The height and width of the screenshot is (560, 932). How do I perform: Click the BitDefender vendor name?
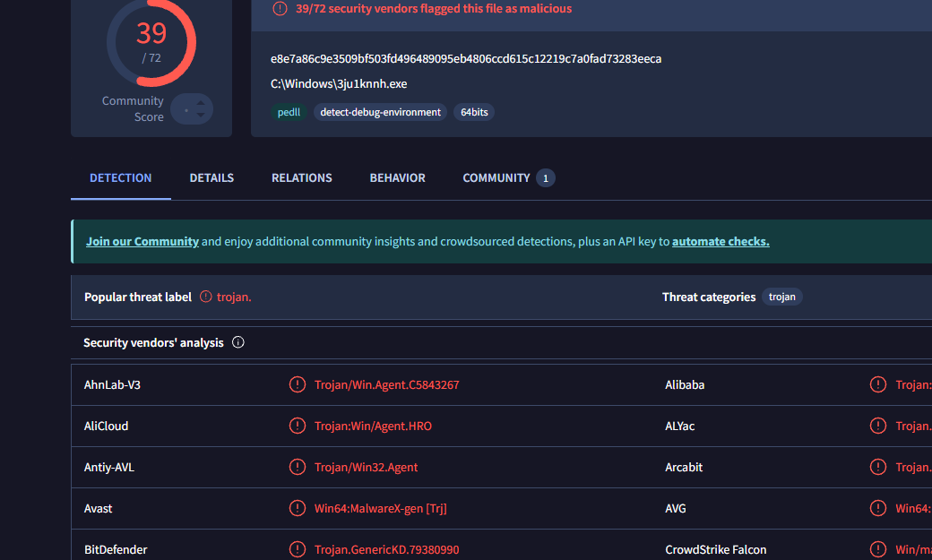pyautogui.click(x=116, y=550)
